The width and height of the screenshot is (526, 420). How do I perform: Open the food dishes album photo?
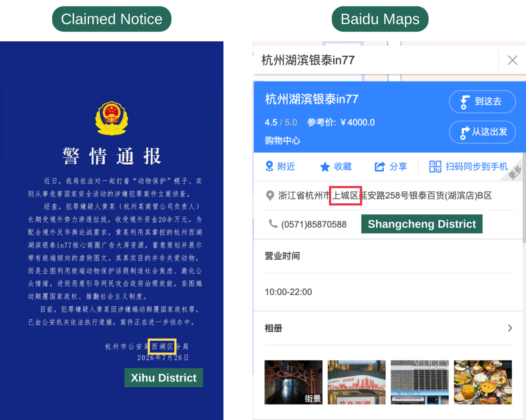click(483, 382)
